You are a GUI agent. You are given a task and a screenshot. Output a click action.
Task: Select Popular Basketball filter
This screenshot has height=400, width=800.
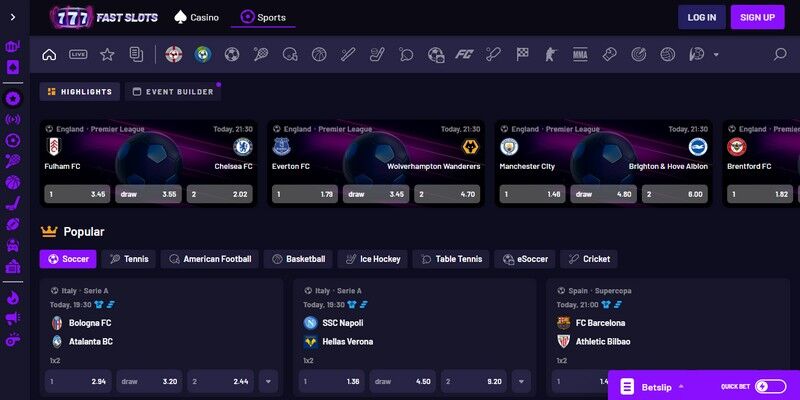pyautogui.click(x=298, y=259)
